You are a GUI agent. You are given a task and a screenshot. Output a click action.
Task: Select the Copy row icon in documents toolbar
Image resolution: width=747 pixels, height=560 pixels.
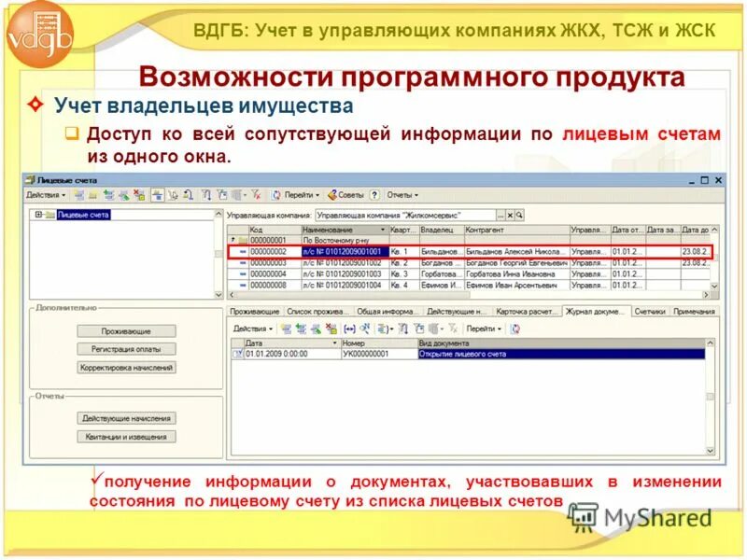[301, 330]
